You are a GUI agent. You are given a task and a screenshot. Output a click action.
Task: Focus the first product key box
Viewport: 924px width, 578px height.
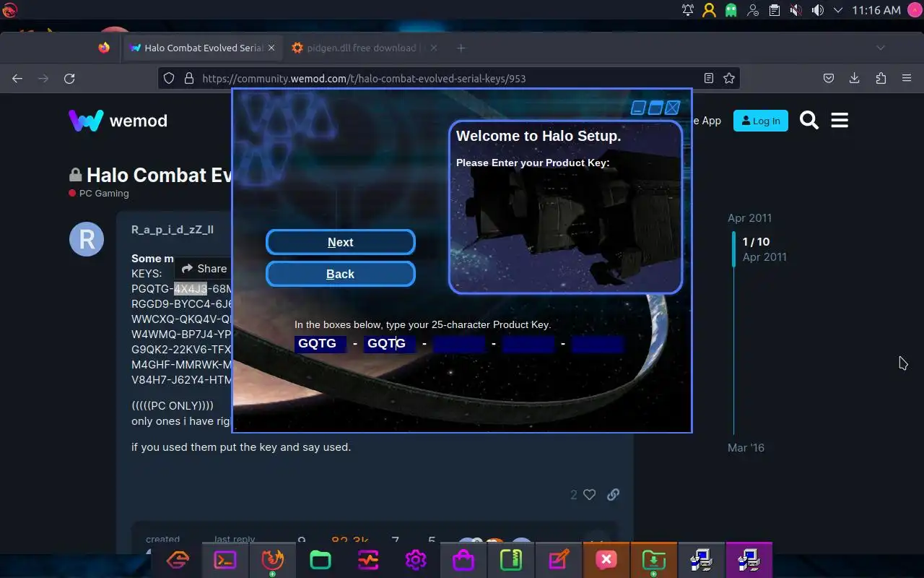pyautogui.click(x=320, y=344)
